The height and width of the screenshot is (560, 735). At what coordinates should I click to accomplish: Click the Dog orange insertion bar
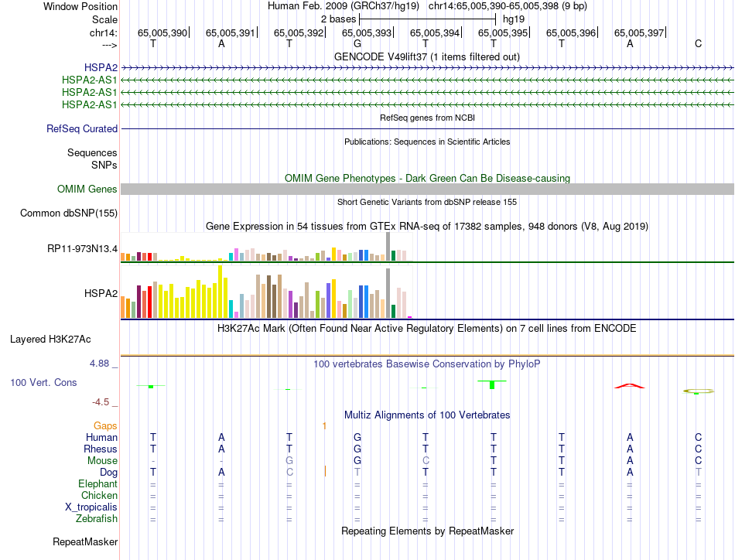click(x=325, y=471)
